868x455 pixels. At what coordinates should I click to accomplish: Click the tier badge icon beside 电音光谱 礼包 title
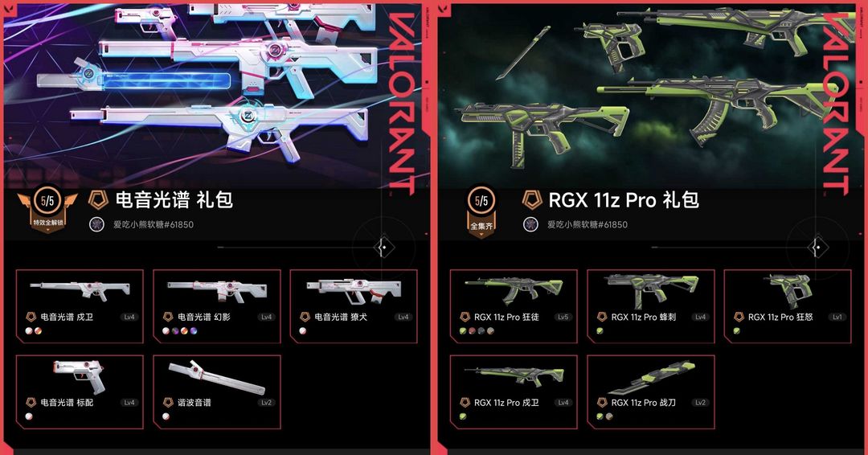pyautogui.click(x=99, y=199)
